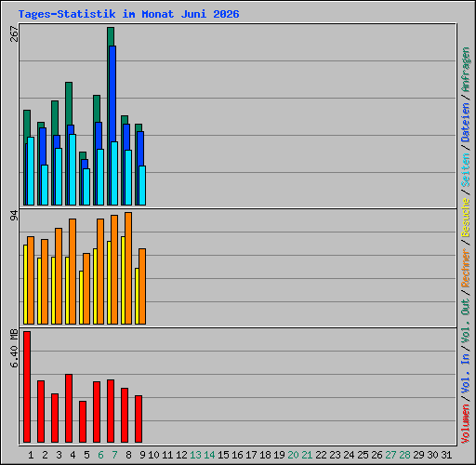The image size is (476, 465).
Task: Click the cyan Seiten legend label
Action: (466, 170)
